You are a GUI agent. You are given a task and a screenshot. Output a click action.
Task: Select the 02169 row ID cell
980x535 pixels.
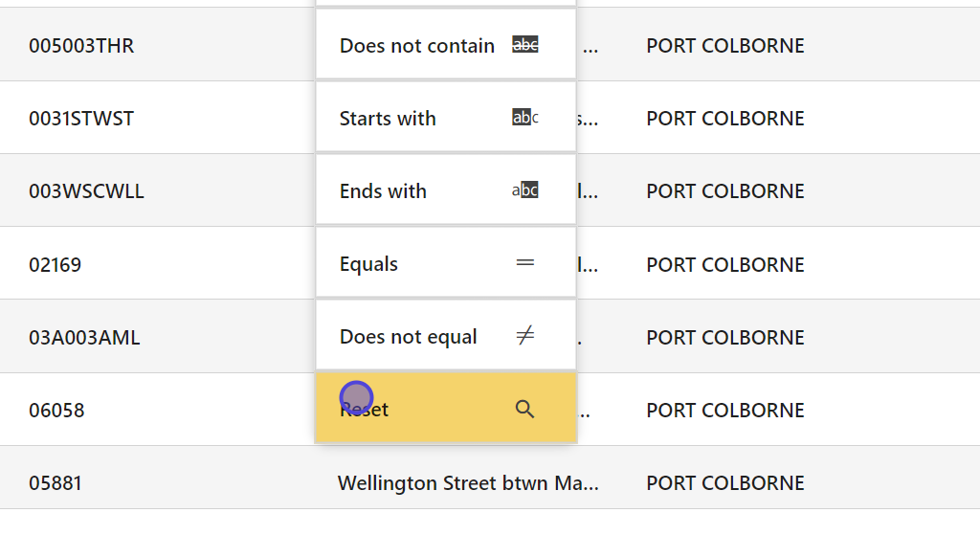point(55,264)
